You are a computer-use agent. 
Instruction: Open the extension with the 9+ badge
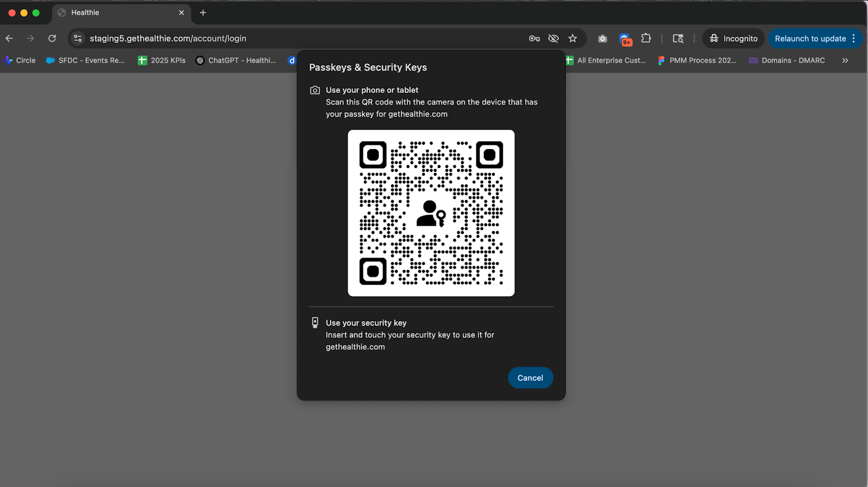pyautogui.click(x=625, y=39)
